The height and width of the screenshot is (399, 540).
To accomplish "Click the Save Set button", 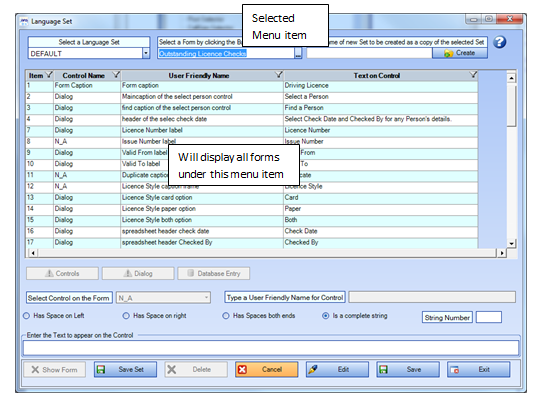I will pyautogui.click(x=125, y=369).
